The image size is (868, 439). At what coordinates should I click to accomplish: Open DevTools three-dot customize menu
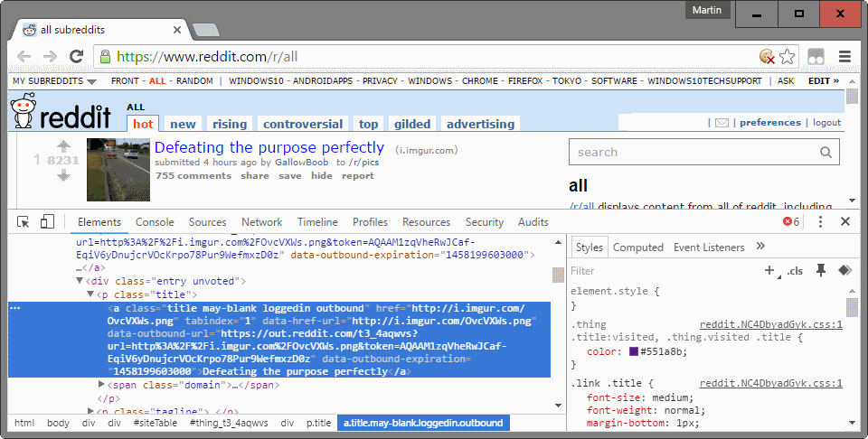click(x=820, y=222)
